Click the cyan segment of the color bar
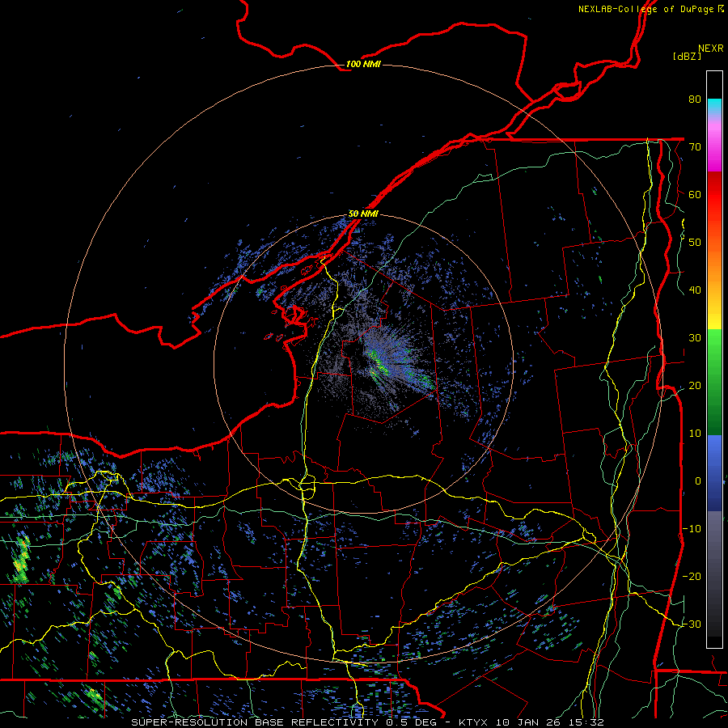The image size is (728, 728). pyautogui.click(x=714, y=106)
